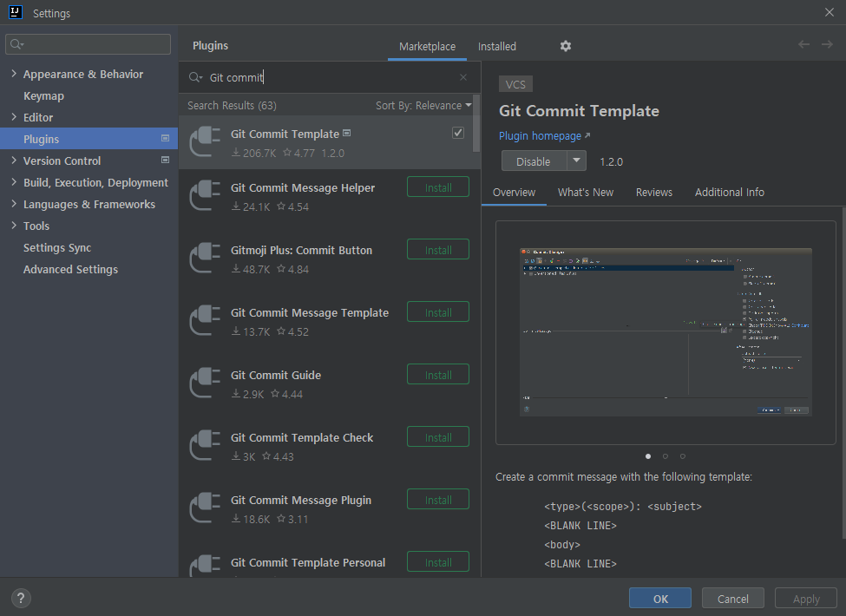This screenshot has width=846, height=616.
Task: Open the plugin settings gear menu
Action: click(565, 46)
